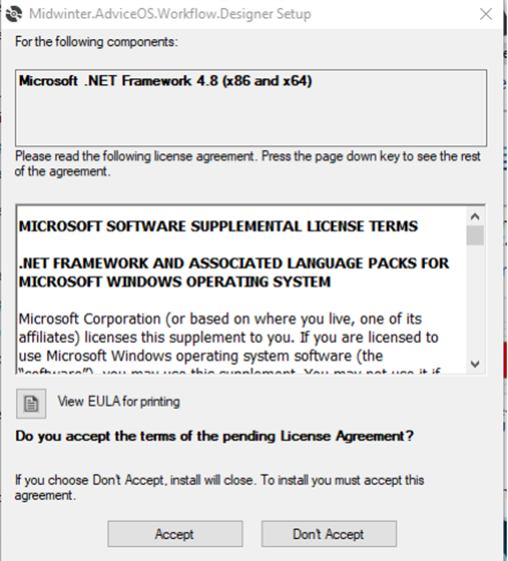Click the license scrollbar down arrow

coord(475,364)
